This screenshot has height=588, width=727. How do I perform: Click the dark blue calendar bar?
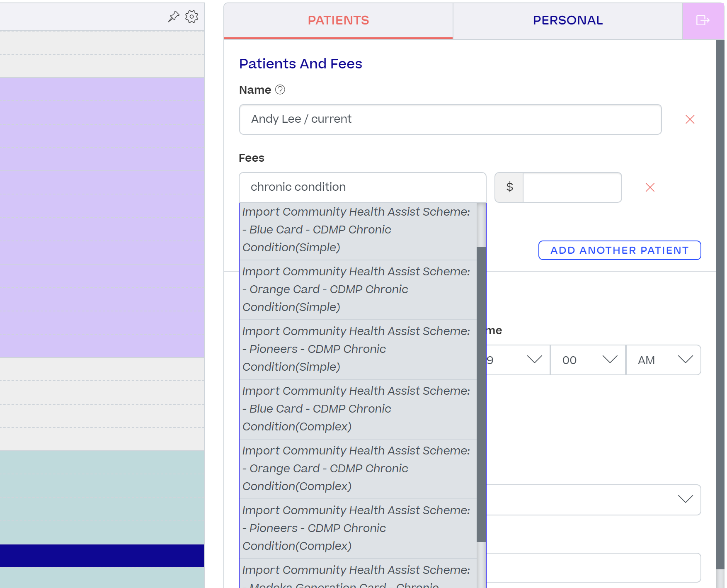point(102,556)
